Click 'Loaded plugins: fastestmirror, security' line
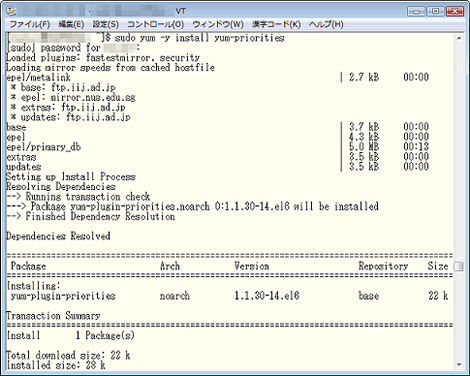Image resolution: width=470 pixels, height=376 pixels. [103, 58]
